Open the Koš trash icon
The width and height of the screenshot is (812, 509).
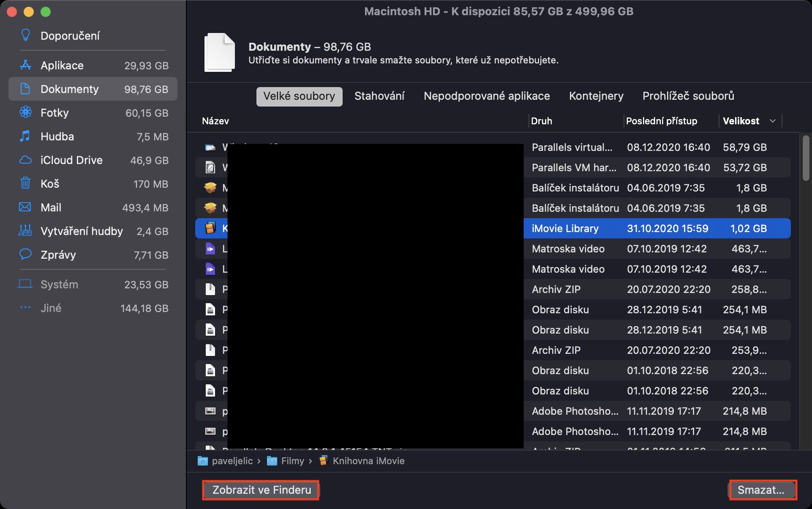pos(25,183)
